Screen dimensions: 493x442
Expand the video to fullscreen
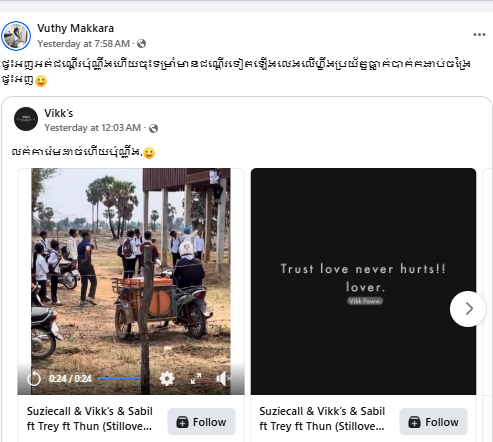(196, 379)
